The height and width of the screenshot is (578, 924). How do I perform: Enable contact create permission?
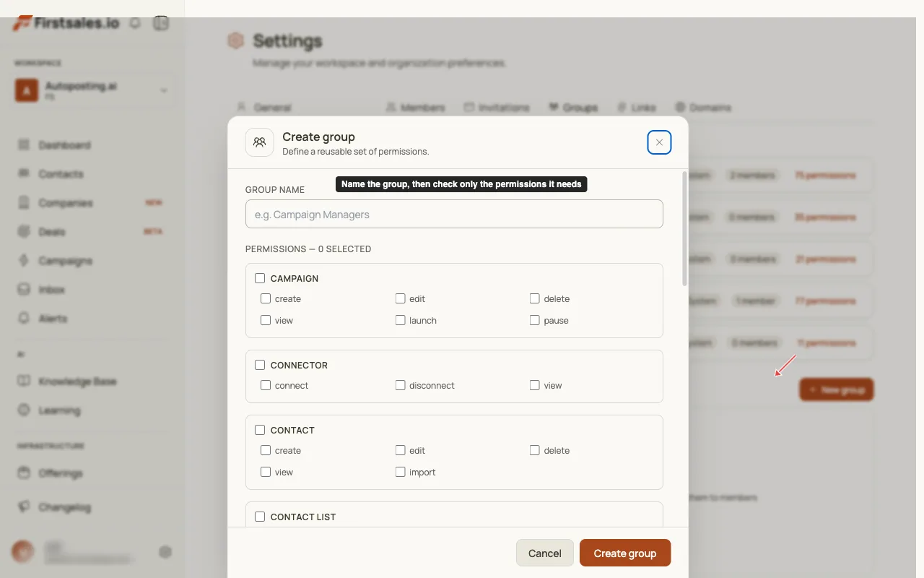(x=266, y=450)
